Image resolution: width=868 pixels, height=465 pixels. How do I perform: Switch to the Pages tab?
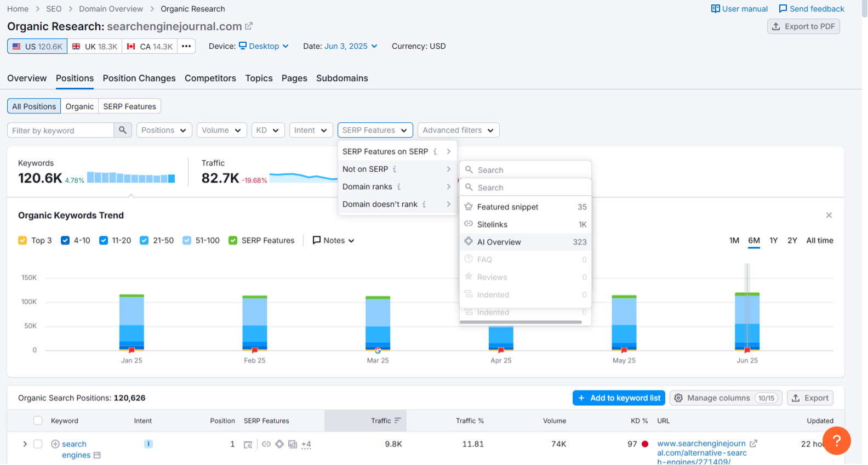(294, 78)
